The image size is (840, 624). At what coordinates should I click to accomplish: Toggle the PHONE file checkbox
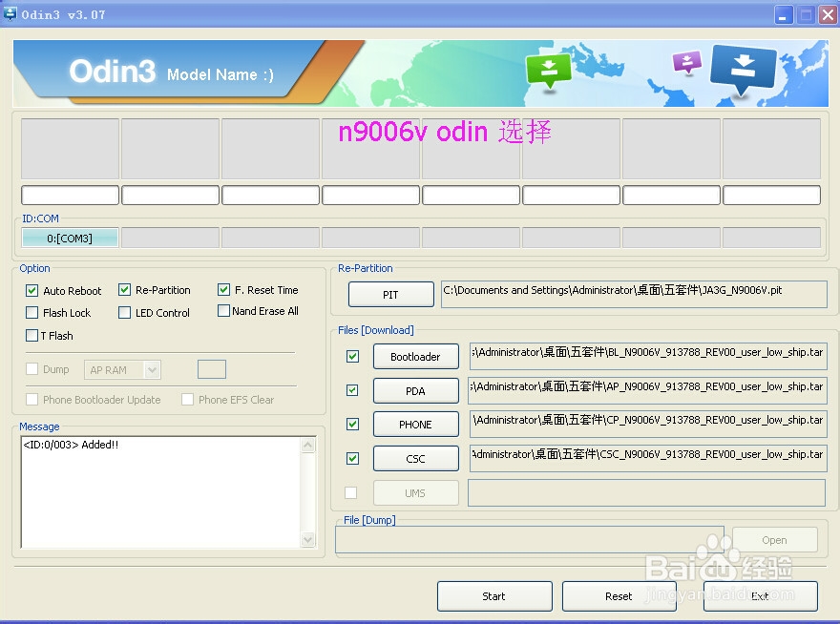point(352,425)
